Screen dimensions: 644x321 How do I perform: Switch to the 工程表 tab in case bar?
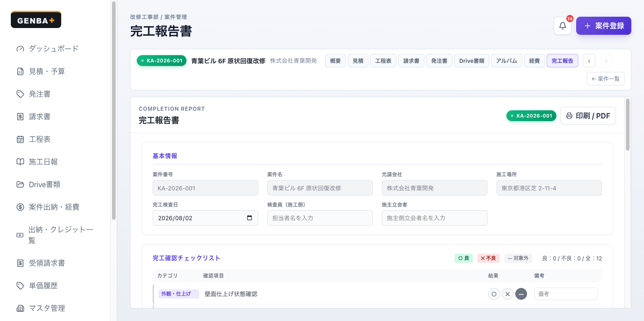[x=383, y=61]
